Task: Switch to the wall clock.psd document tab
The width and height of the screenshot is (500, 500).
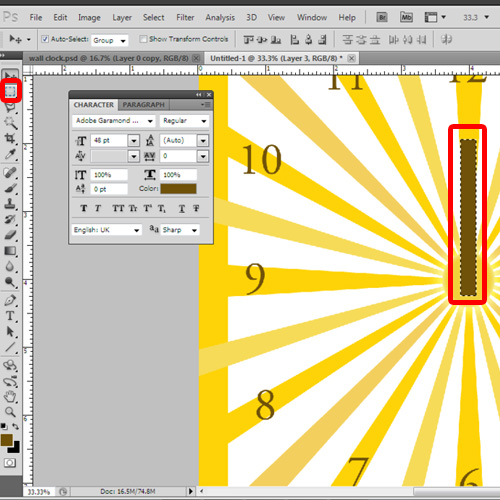Action: pos(108,58)
